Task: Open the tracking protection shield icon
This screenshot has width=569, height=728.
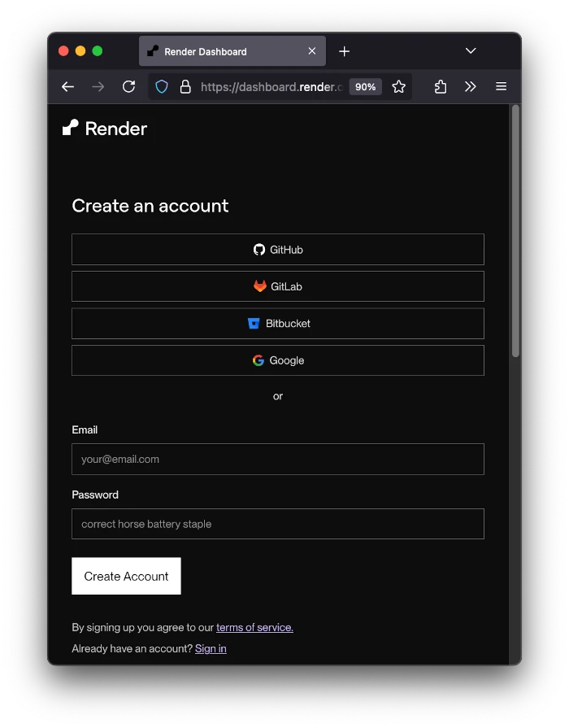Action: (162, 87)
